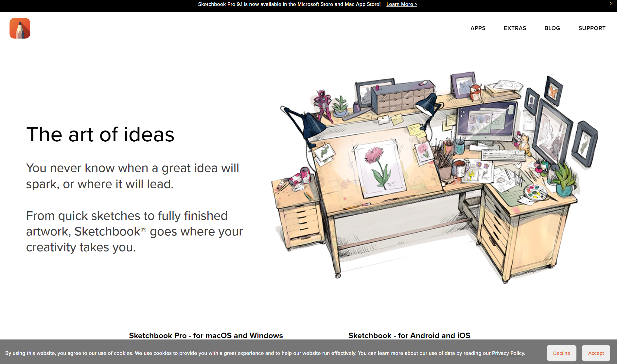Click the 'Sketchbook Pro 9.1 is now available' announcement text

point(289,4)
